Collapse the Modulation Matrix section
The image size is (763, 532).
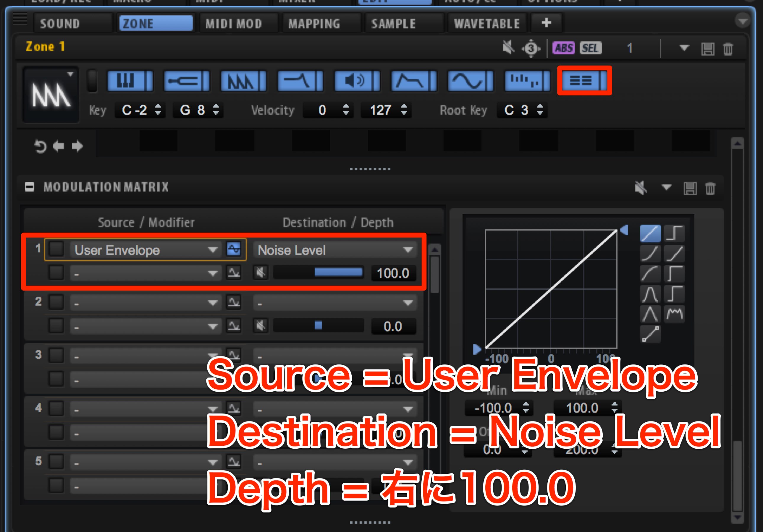30,187
